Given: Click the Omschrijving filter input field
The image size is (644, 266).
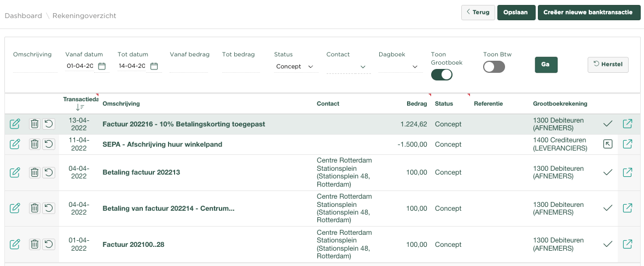Looking at the screenshot, I should coord(32,66).
